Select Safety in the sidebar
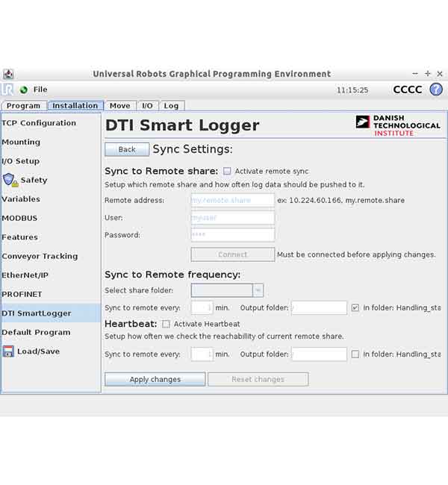This screenshot has width=448, height=485. (x=51, y=181)
